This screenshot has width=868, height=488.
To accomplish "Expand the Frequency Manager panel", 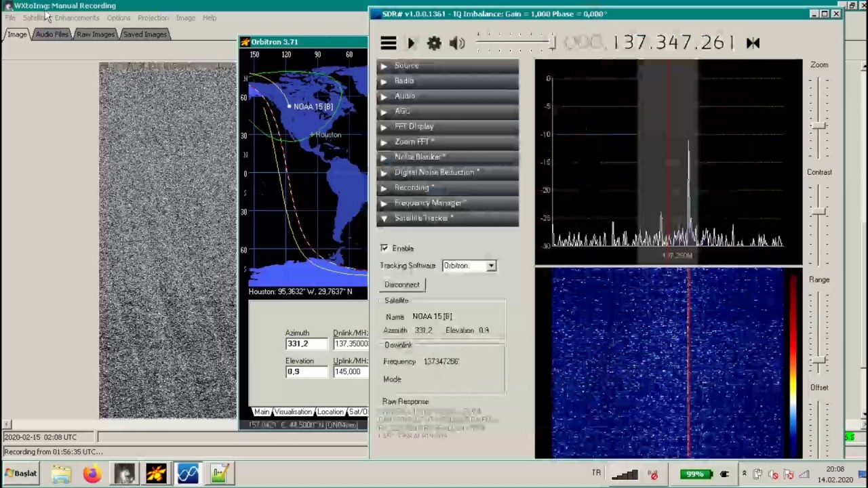I will coord(448,203).
